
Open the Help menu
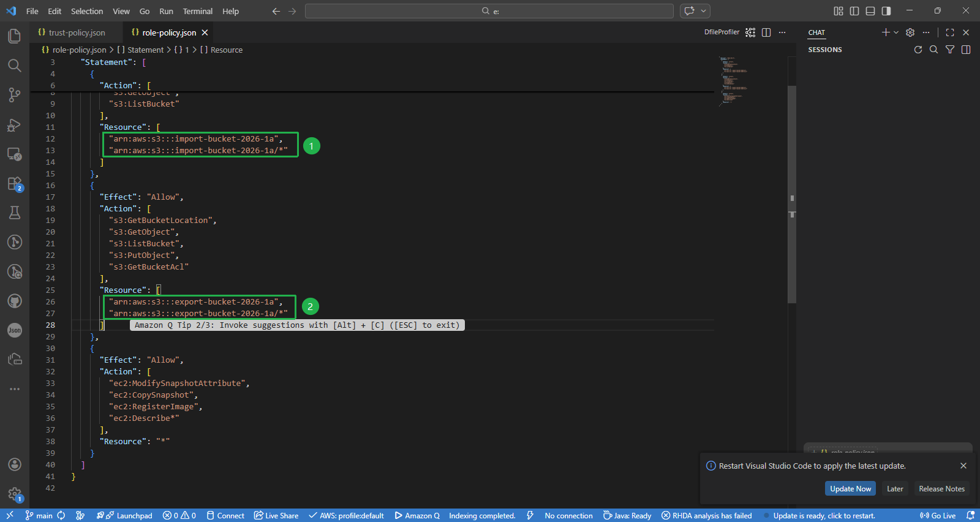tap(230, 11)
